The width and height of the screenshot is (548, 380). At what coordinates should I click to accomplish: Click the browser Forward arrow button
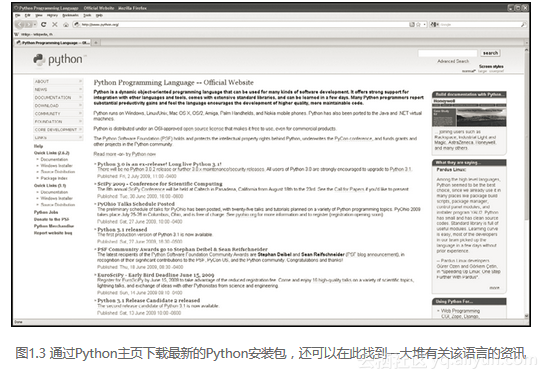(29, 24)
